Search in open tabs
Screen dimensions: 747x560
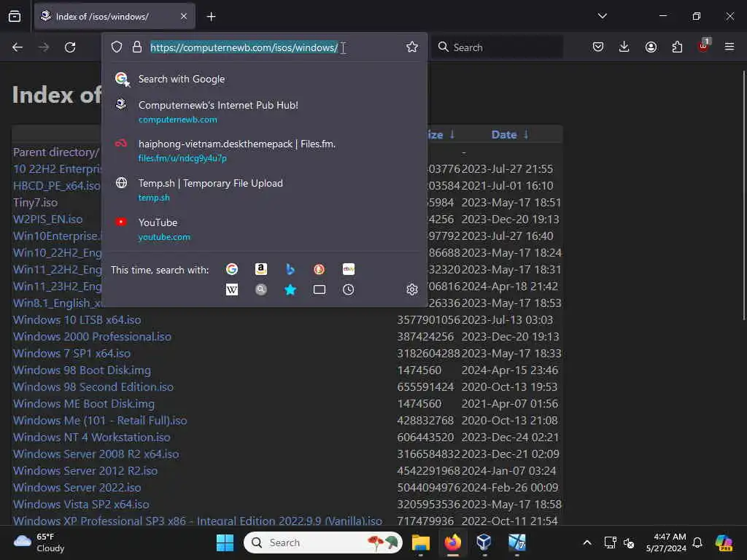tap(320, 289)
